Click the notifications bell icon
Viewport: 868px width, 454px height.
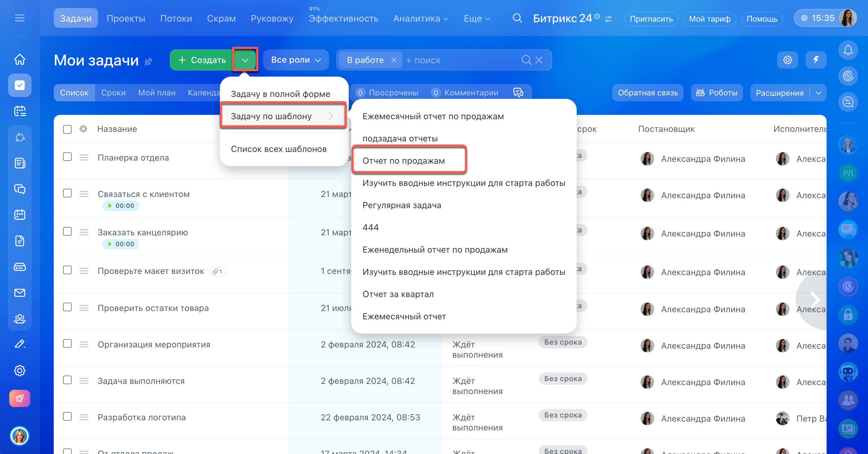pos(848,51)
